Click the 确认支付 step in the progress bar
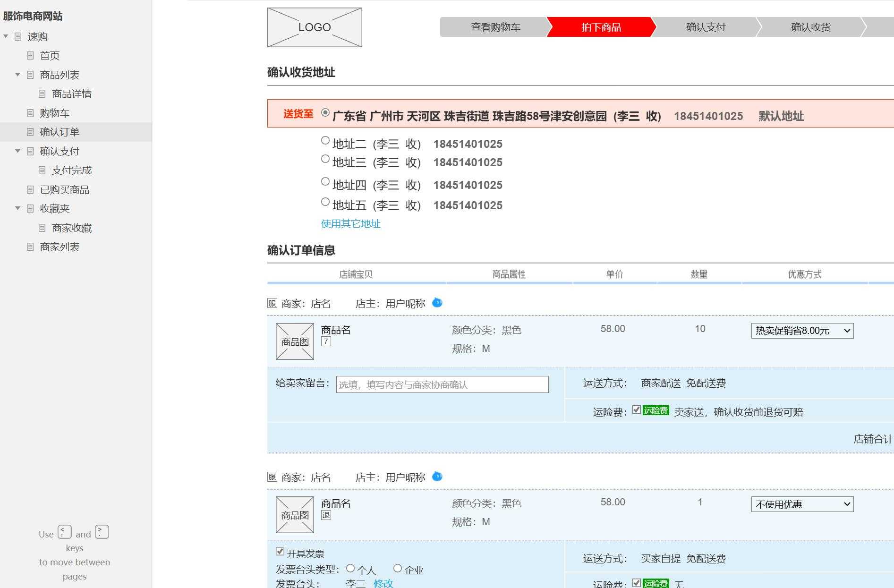The width and height of the screenshot is (894, 588). [x=706, y=27]
